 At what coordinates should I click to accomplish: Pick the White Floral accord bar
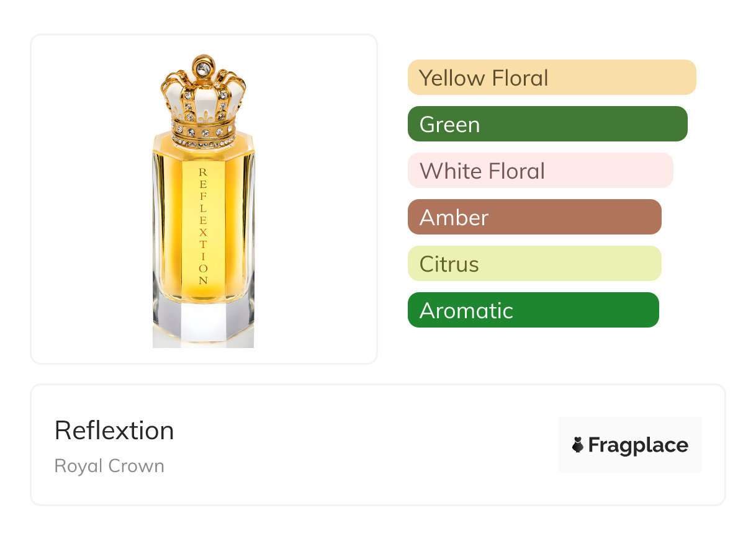click(x=540, y=171)
